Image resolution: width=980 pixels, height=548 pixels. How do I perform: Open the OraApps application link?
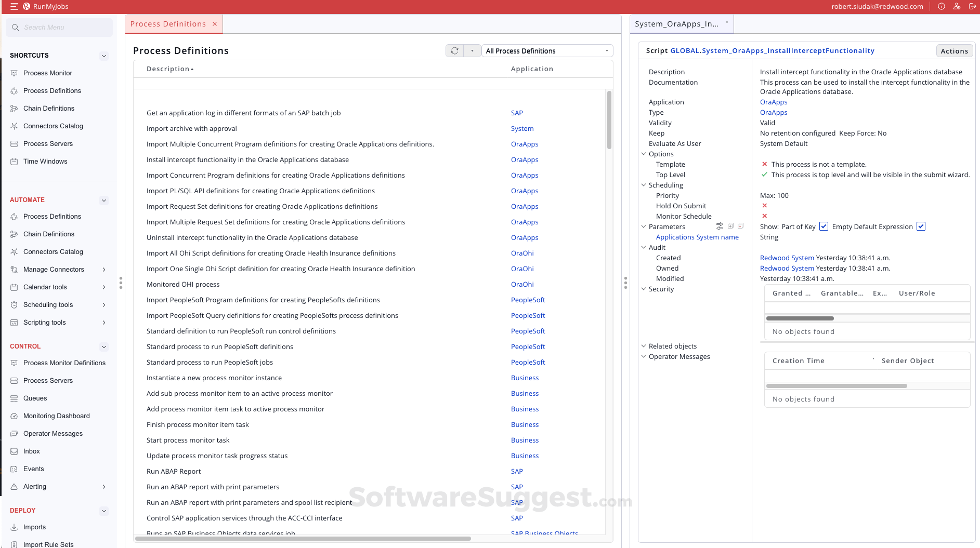[x=773, y=102]
